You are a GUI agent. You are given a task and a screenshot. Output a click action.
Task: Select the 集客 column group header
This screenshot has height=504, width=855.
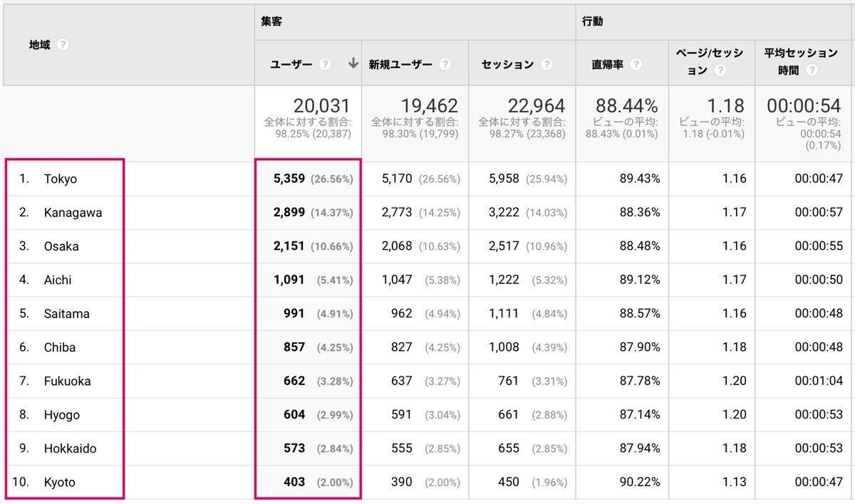click(x=271, y=21)
